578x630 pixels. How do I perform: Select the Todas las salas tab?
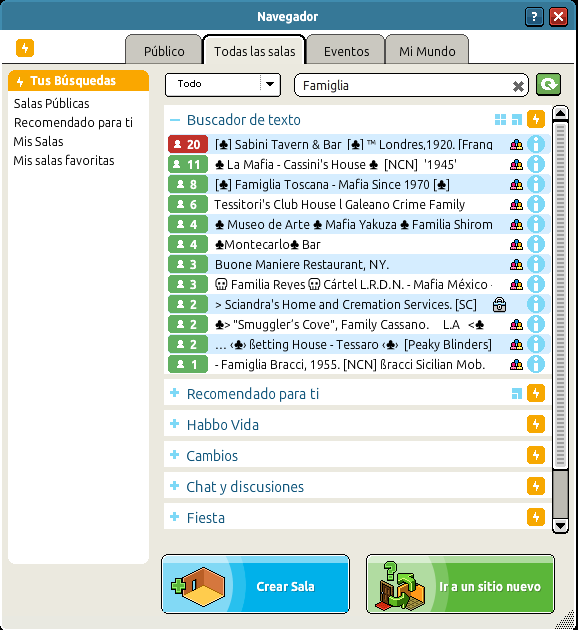click(x=254, y=50)
